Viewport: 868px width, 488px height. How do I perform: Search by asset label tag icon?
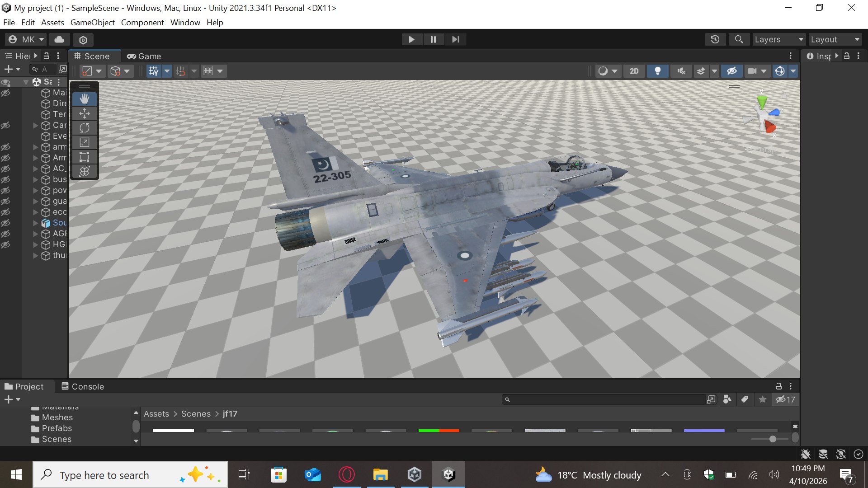(x=745, y=399)
